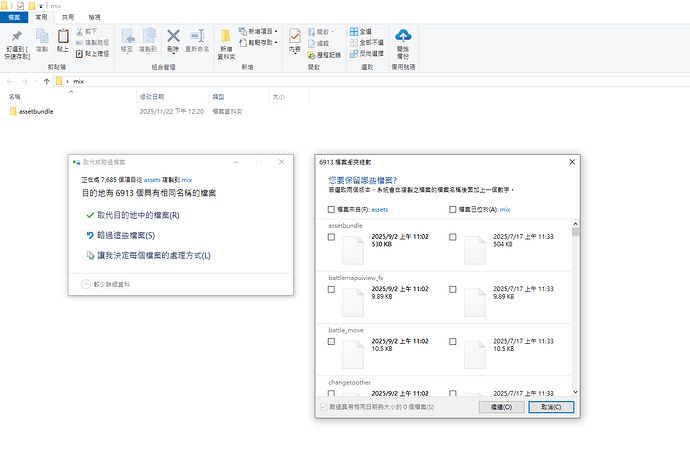Image resolution: width=690 pixels, height=467 pixels.
Task: Create a new folder with ribbon icon
Action: coord(227,41)
